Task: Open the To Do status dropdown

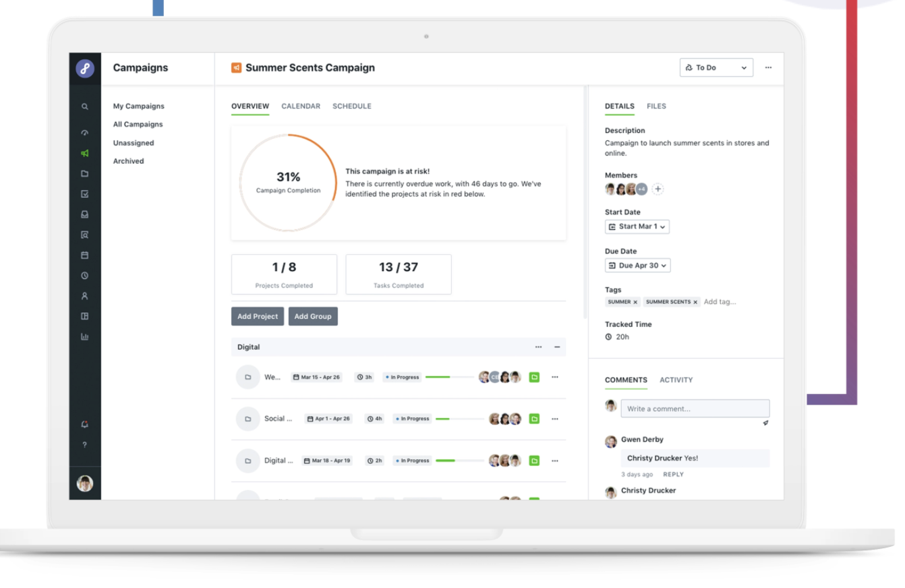Action: (716, 67)
